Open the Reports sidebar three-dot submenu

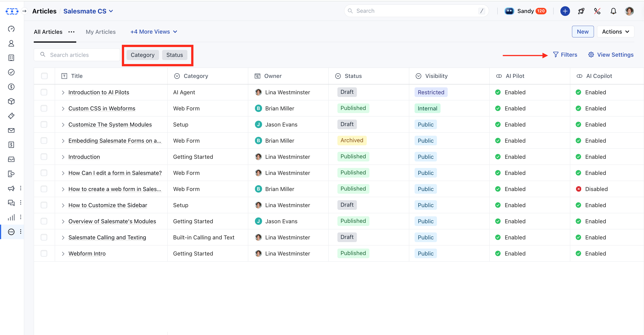coord(21,217)
